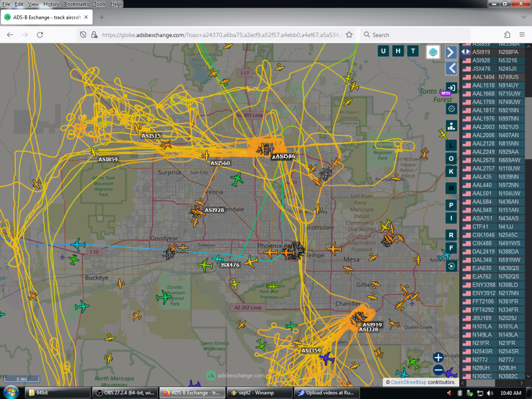
Task: Select JSX476 row in aircraft list
Action: pos(493,69)
